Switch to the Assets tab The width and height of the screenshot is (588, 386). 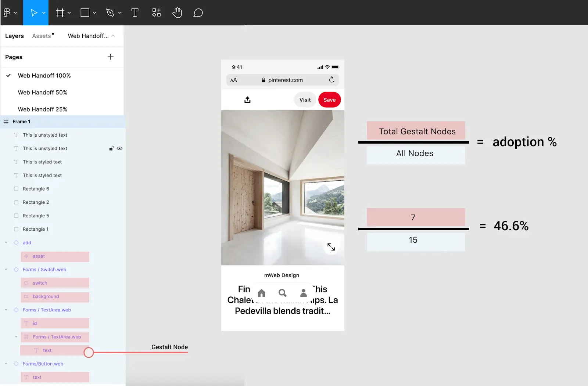(x=42, y=36)
